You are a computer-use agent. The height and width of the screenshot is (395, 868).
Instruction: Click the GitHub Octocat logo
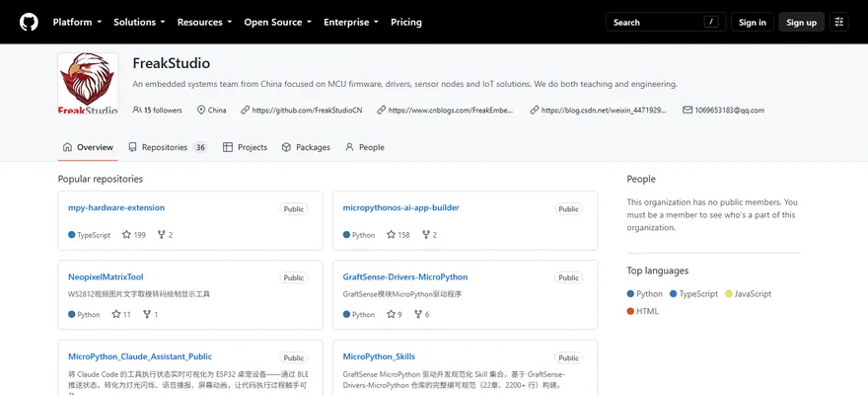[29, 22]
